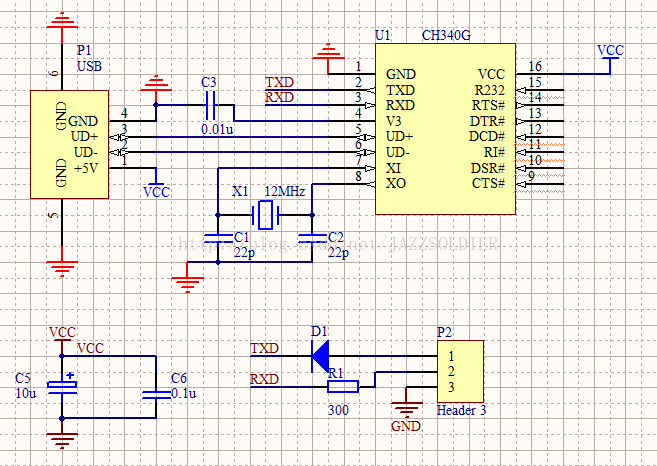Viewport: 657px width, 466px height.
Task: Click the ground port symbol by P2 pin 3
Action: (x=406, y=403)
